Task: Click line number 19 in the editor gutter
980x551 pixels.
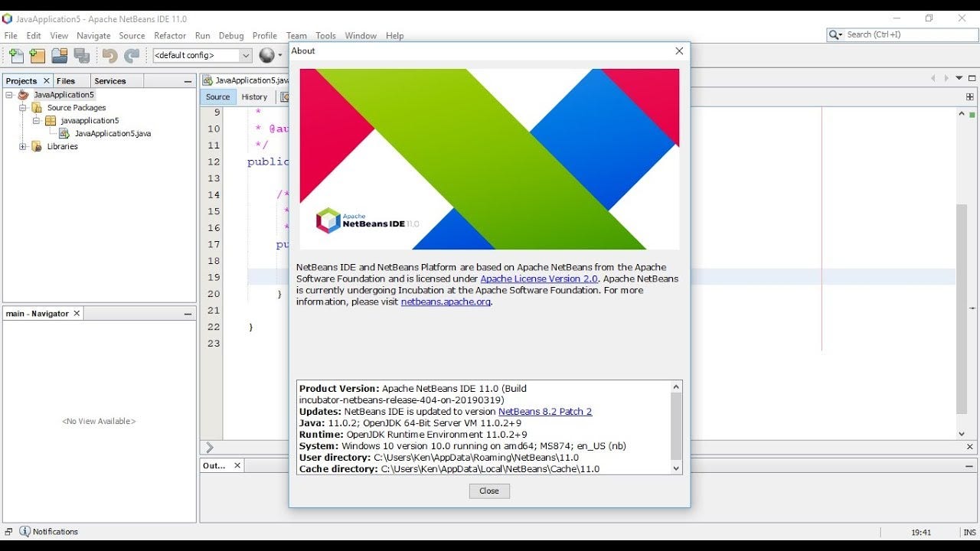Action: (x=214, y=278)
